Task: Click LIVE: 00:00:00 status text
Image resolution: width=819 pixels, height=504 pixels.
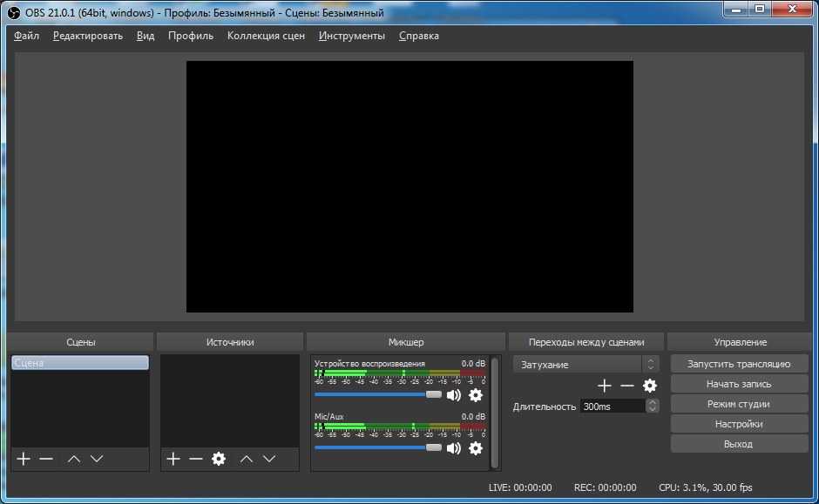Action: point(520,487)
